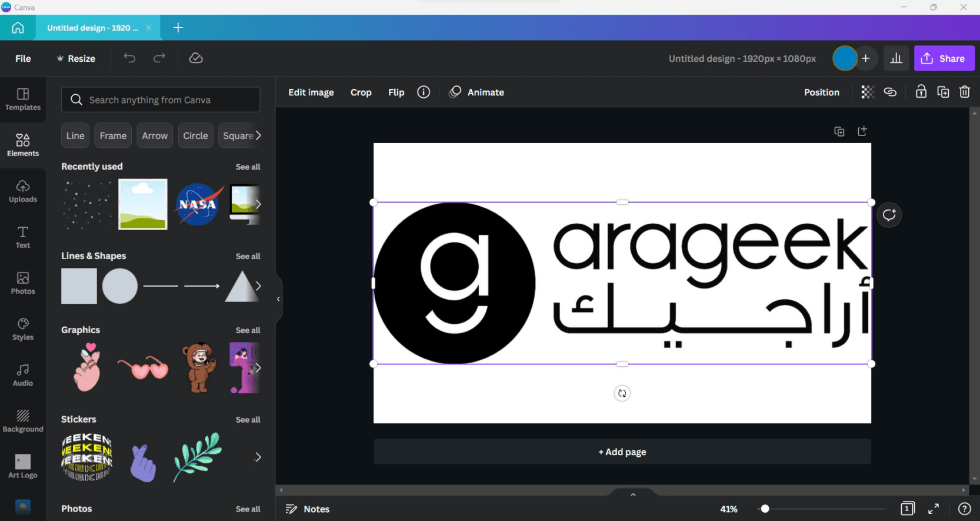The height and width of the screenshot is (521, 980).
Task: Select the Circle filter chip
Action: coord(195,135)
